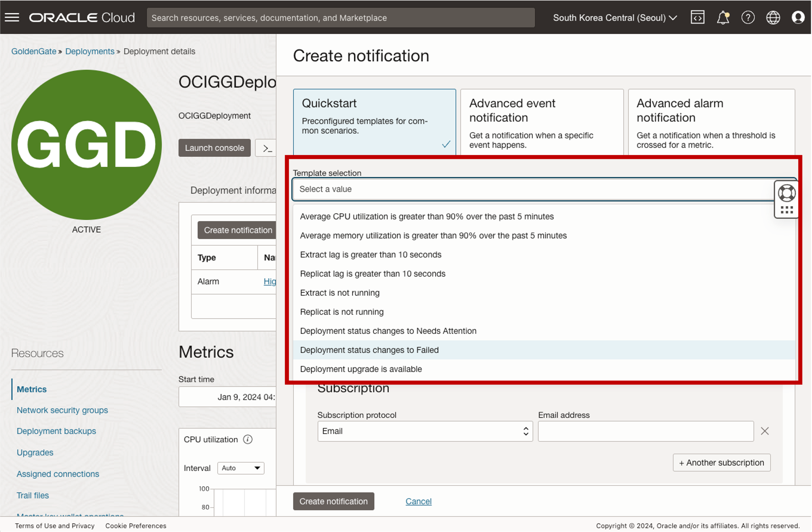This screenshot has height=532, width=812.
Task: Click the Alarm cell in table
Action: (208, 282)
